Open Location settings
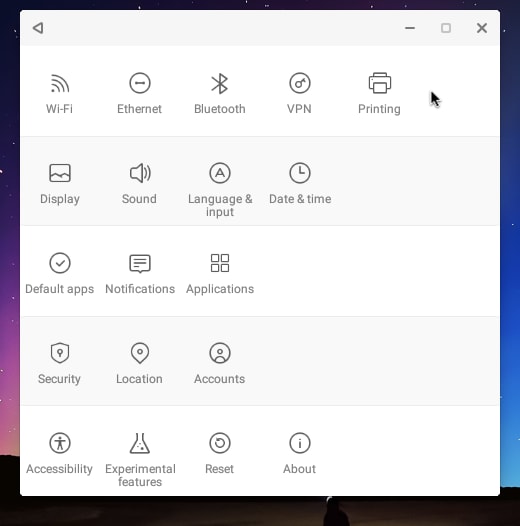Screen dimensions: 520x526 (140, 363)
